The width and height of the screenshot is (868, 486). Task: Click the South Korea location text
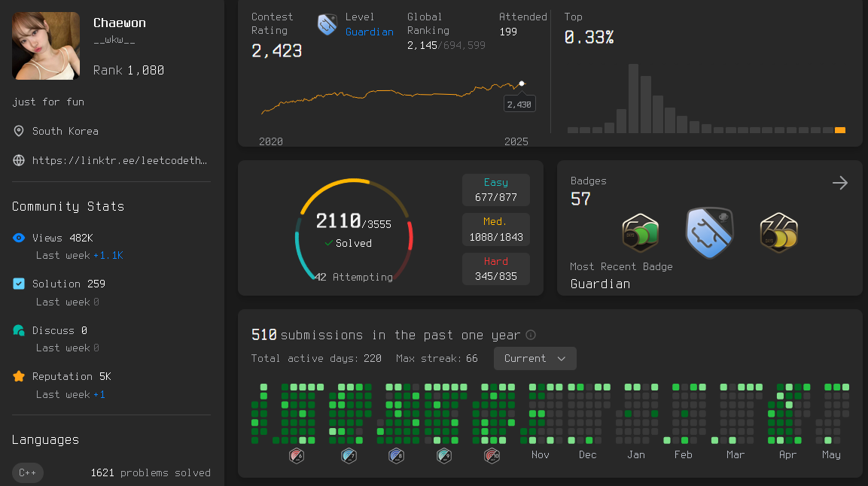[65, 131]
